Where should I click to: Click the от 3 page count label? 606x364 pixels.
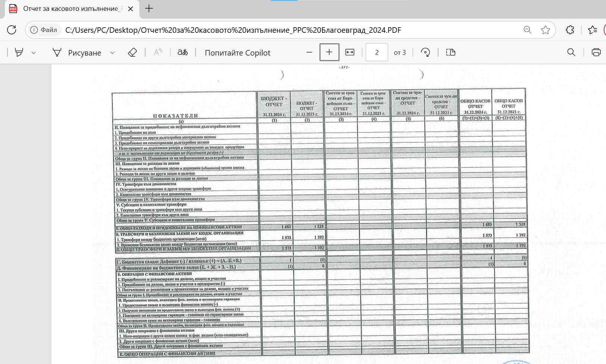coord(400,53)
